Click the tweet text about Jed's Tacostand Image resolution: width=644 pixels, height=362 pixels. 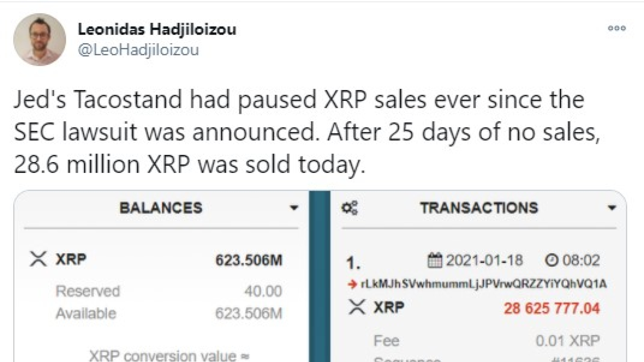click(307, 132)
